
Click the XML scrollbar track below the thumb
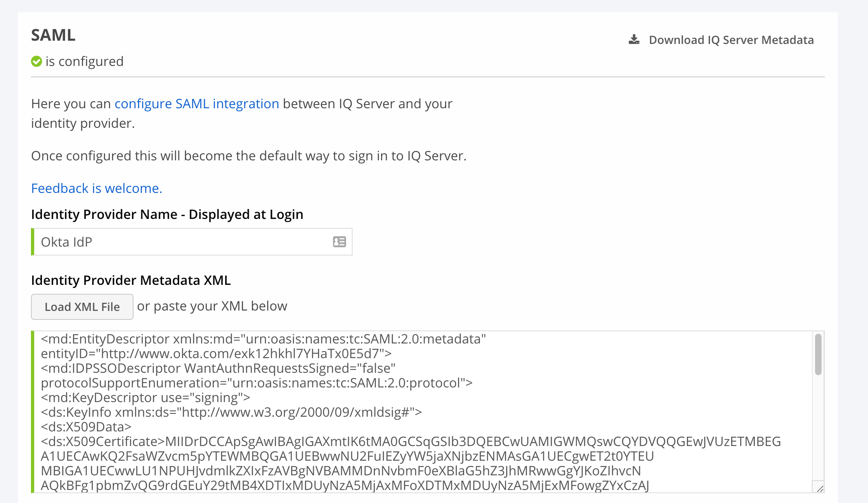tap(818, 427)
